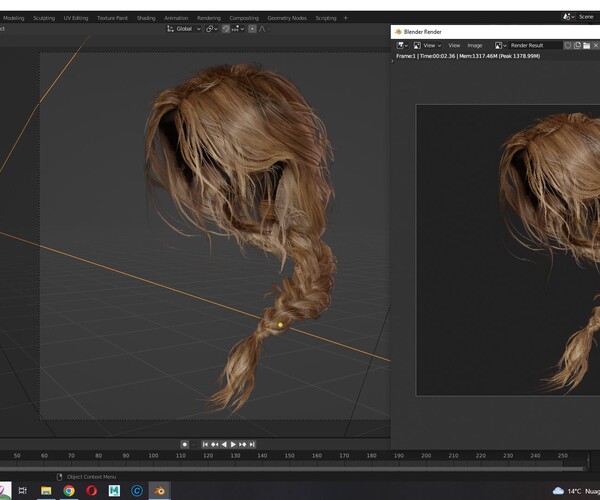Viewport: 600px width, 500px height.
Task: Switch to the Scripting workspace tab
Action: coord(326,18)
